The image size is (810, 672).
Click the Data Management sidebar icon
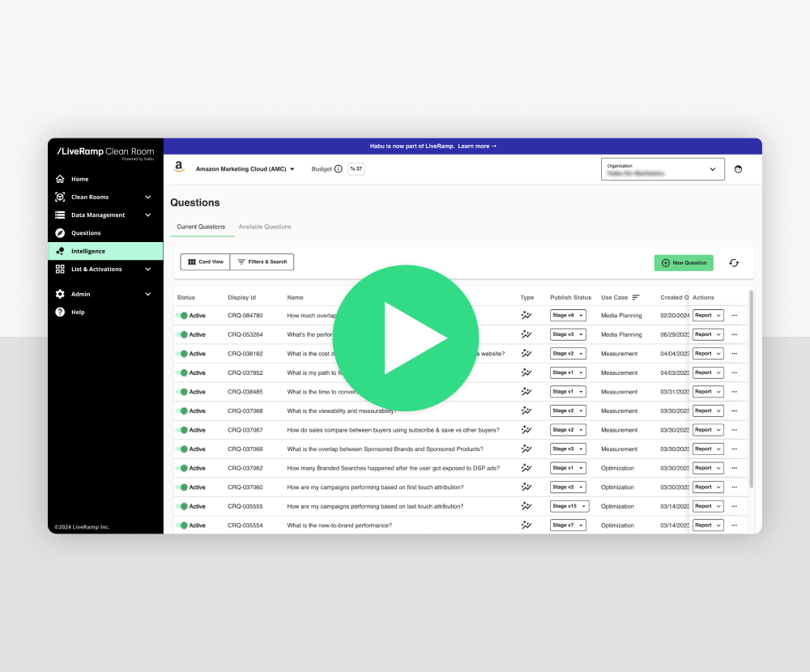click(60, 215)
